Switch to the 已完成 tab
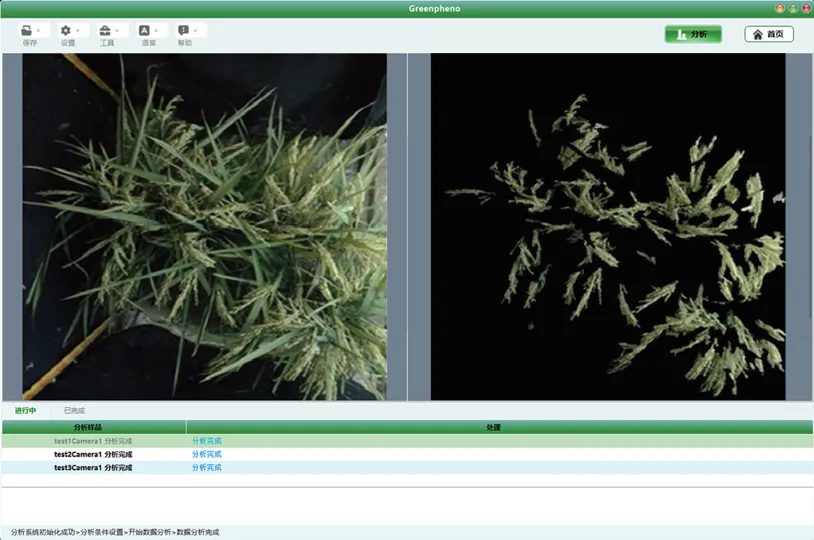This screenshot has height=540, width=814. coord(75,410)
